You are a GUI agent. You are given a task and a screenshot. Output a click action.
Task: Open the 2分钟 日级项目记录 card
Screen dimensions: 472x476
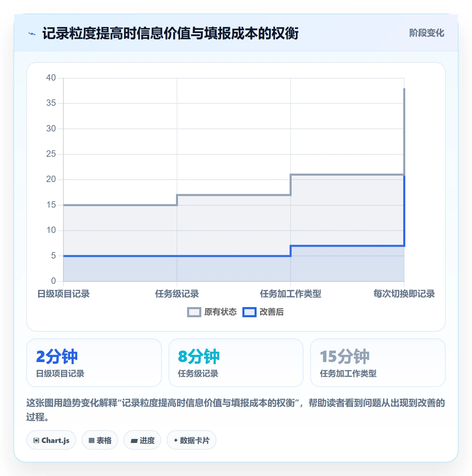(x=94, y=363)
